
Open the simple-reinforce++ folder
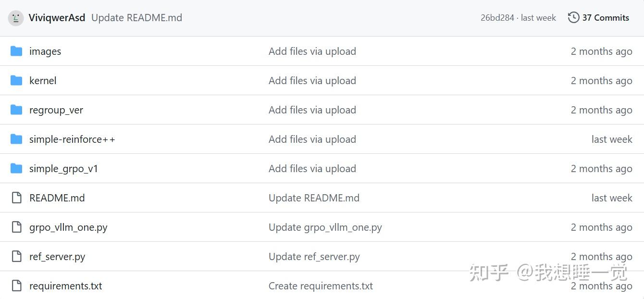(x=72, y=139)
